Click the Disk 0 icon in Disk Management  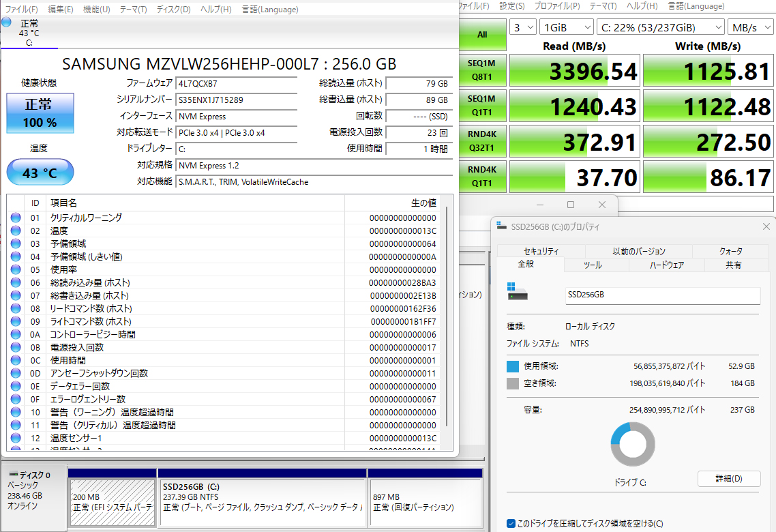pos(14,474)
